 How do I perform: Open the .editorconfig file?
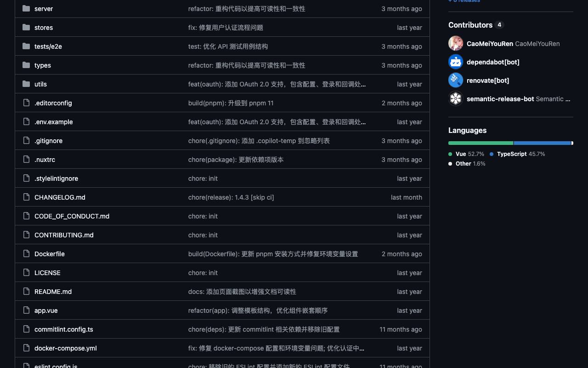pos(53,103)
